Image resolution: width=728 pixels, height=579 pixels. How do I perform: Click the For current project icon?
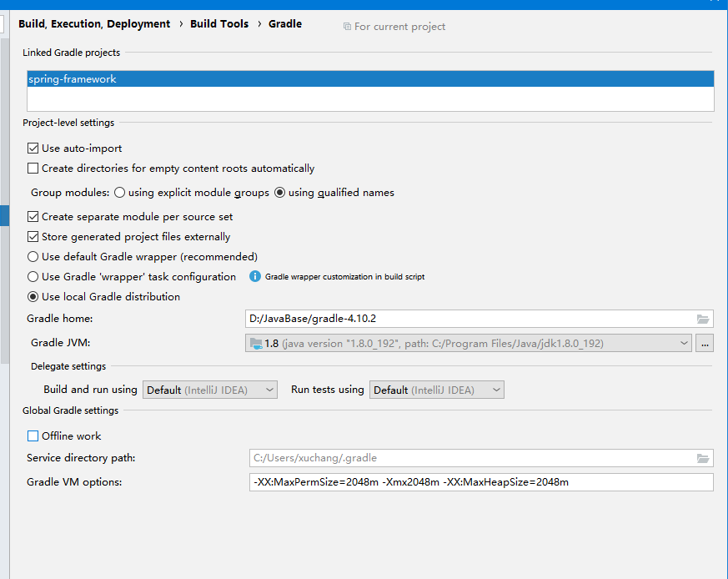(347, 27)
